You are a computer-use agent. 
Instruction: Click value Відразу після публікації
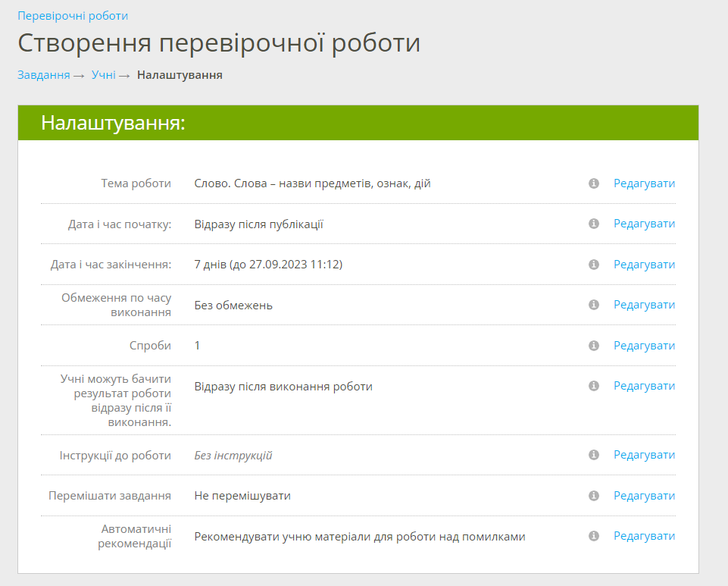tap(258, 224)
